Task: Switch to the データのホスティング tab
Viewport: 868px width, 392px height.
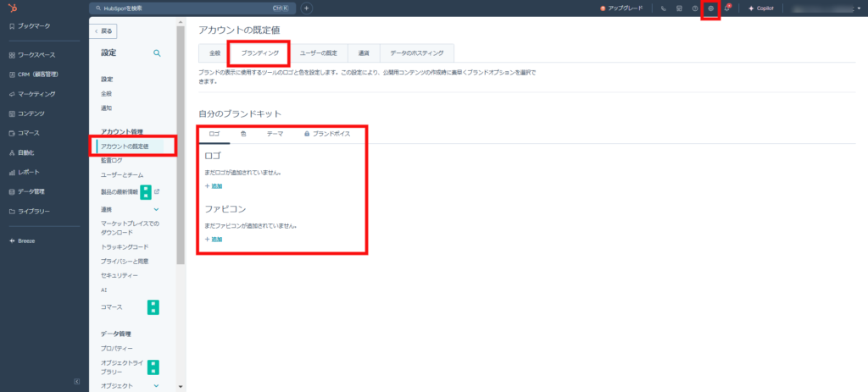Action: [417, 53]
